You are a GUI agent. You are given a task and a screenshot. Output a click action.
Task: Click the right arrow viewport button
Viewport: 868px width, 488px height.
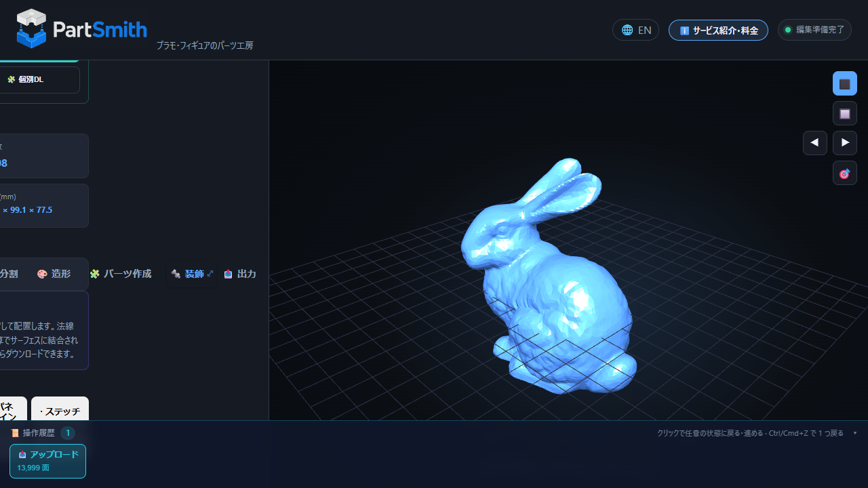[x=845, y=143]
